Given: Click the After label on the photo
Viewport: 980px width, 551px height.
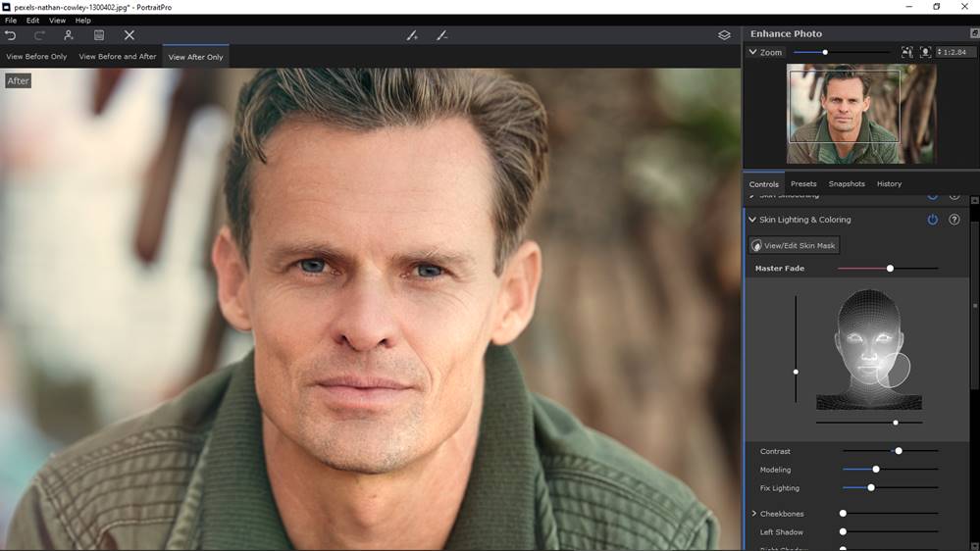Looking at the screenshot, I should point(18,80).
